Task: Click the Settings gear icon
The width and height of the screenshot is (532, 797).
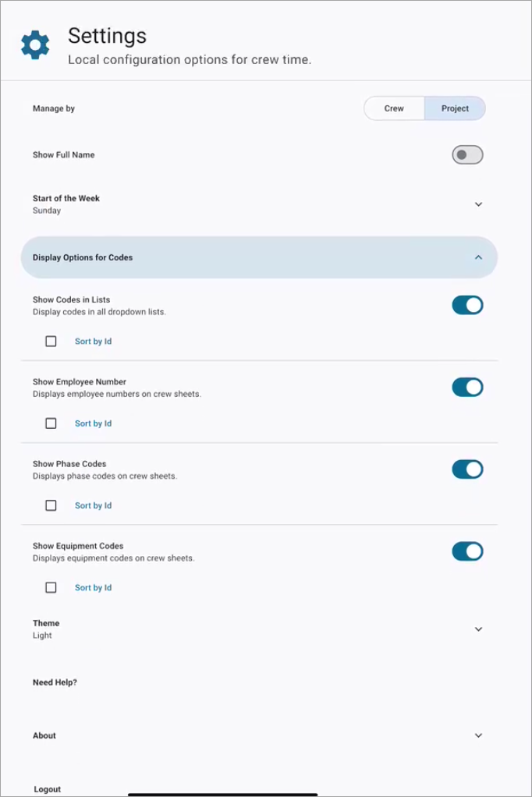Action: [x=34, y=44]
